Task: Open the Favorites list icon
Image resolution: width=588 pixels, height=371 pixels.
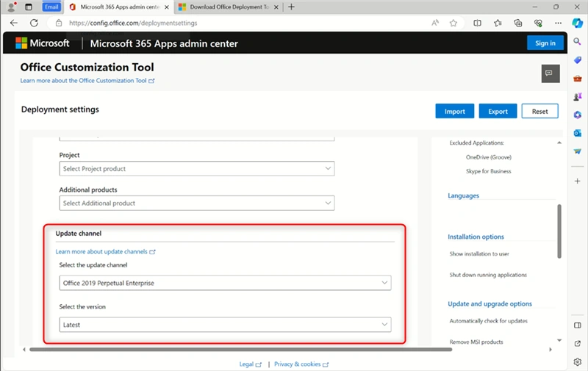Action: 498,23
